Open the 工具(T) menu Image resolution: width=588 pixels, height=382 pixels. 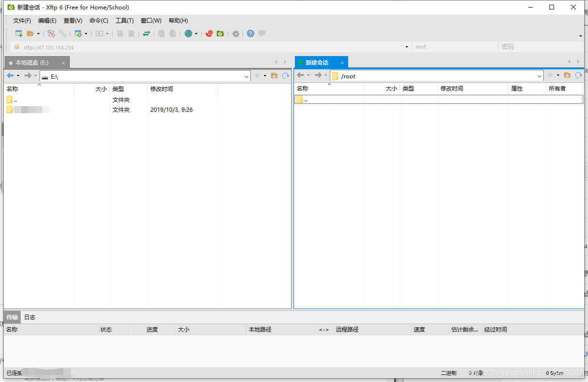coord(125,21)
